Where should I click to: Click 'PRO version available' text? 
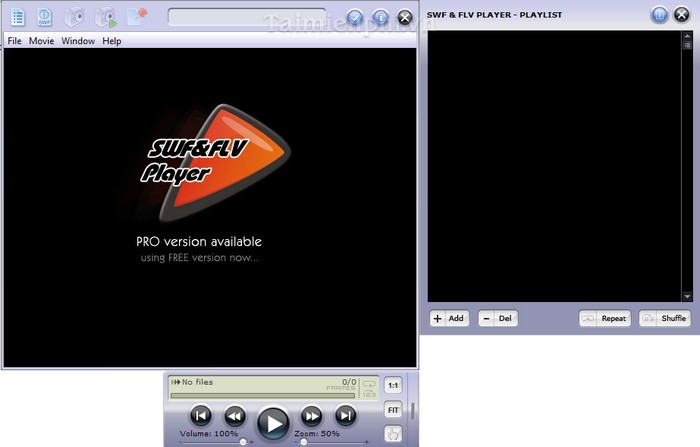tap(199, 242)
